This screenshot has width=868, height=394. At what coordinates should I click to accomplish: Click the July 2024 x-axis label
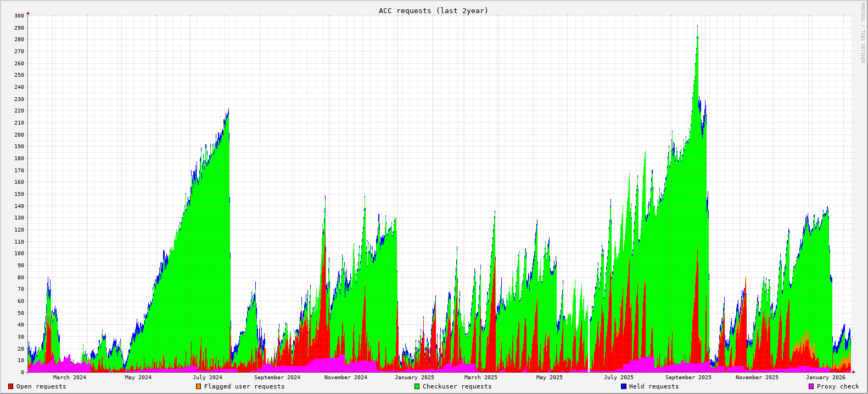(208, 377)
